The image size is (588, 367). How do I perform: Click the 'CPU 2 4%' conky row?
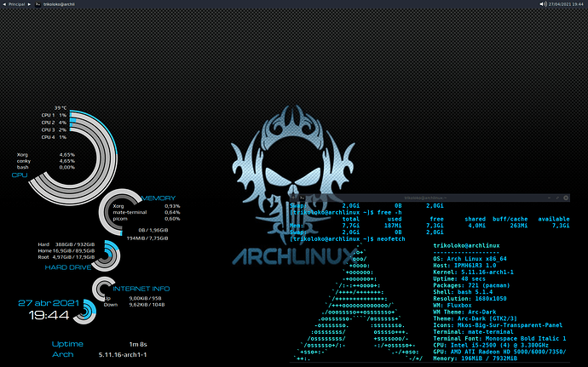pyautogui.click(x=54, y=123)
